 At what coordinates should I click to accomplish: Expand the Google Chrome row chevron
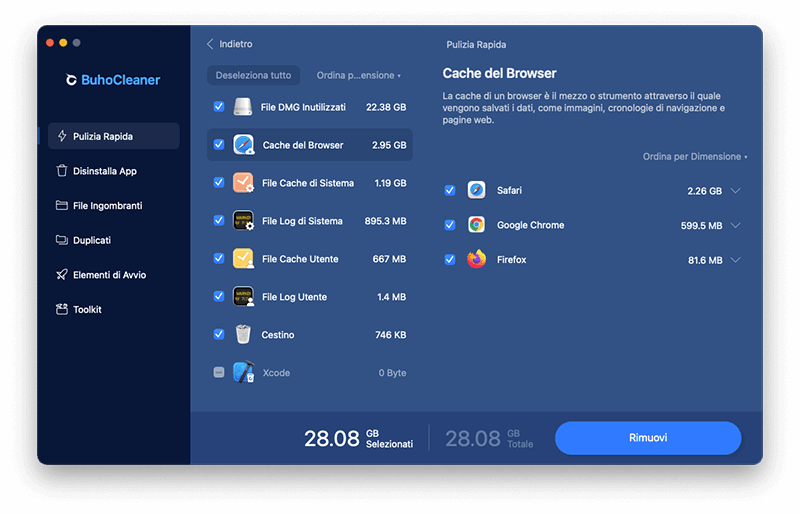735,225
